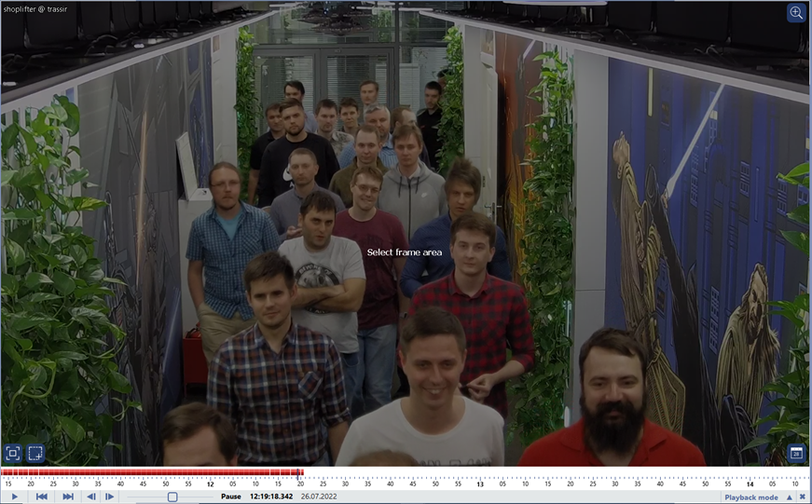Screen dimensions: 812x504
Task: Activate the select frame area tool
Action: point(35,454)
